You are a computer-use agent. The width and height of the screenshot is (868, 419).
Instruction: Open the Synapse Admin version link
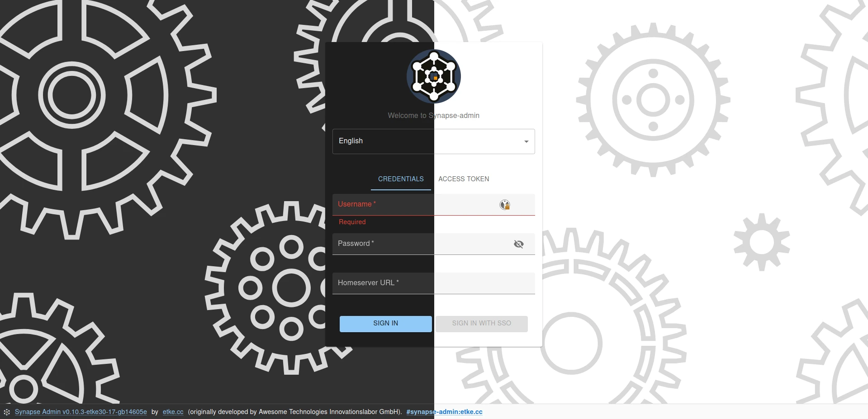point(80,412)
